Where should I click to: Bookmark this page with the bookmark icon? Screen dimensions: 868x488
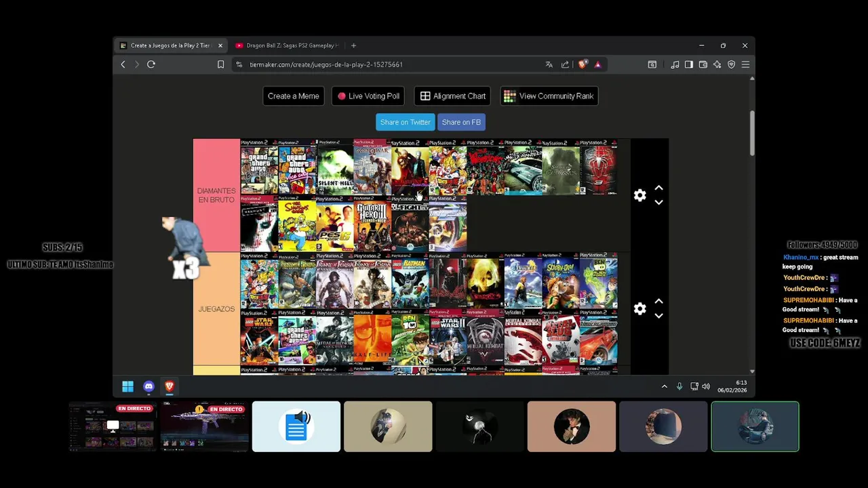point(220,64)
